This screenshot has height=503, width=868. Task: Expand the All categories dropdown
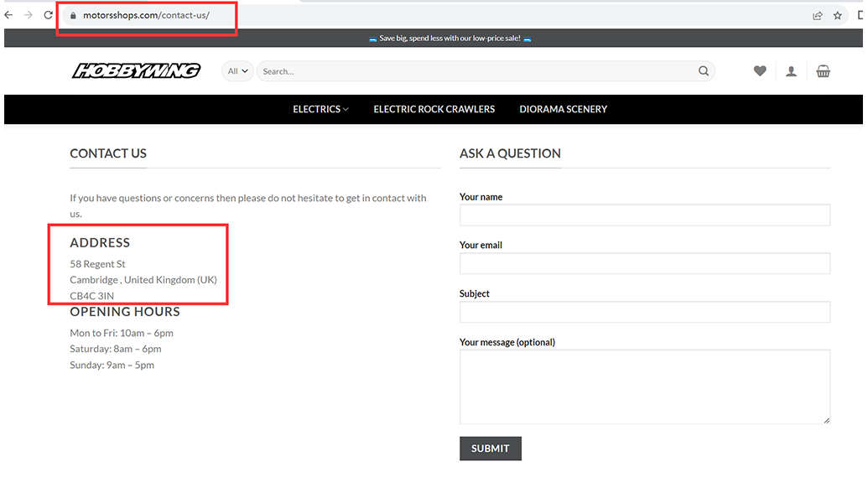237,71
